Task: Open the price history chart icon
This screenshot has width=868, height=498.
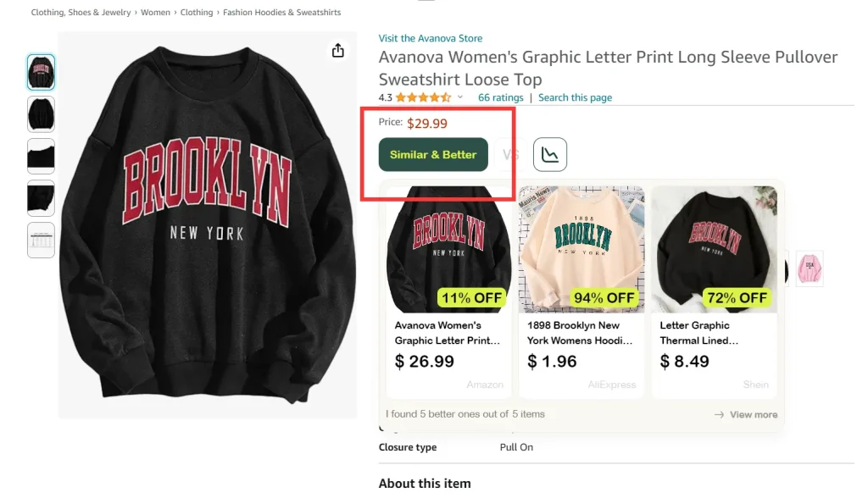Action: click(x=549, y=154)
